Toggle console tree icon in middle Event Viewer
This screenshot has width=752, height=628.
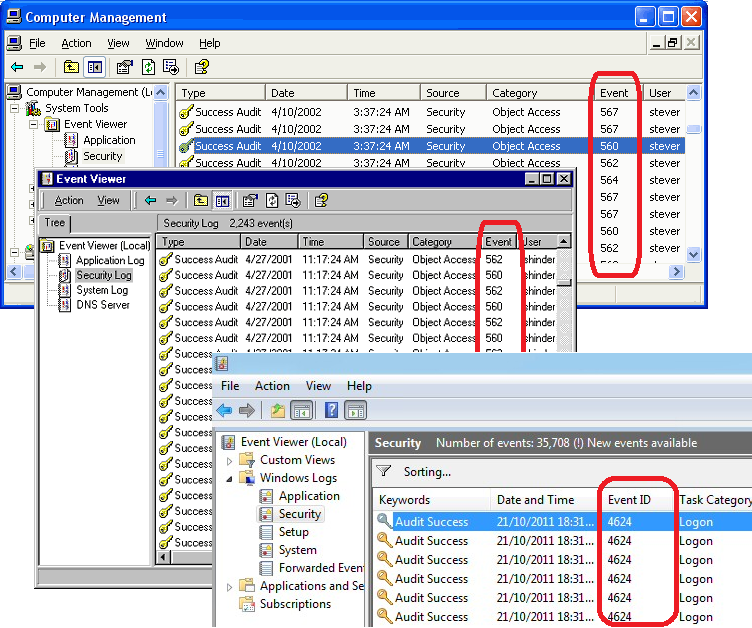pyautogui.click(x=223, y=201)
